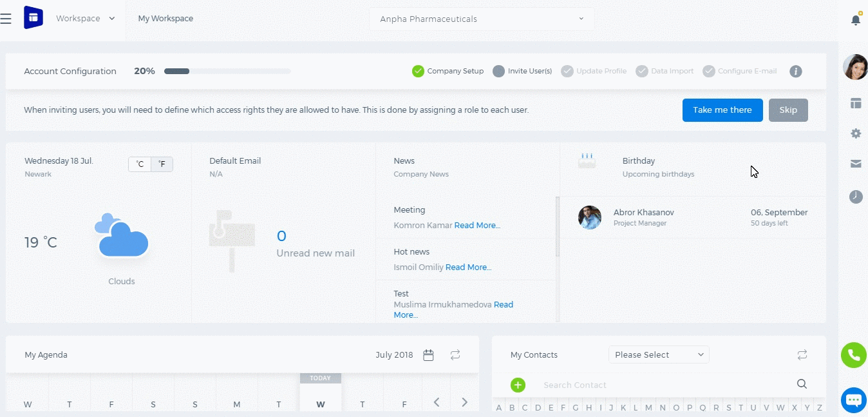Open the notifications bell

pos(856,19)
